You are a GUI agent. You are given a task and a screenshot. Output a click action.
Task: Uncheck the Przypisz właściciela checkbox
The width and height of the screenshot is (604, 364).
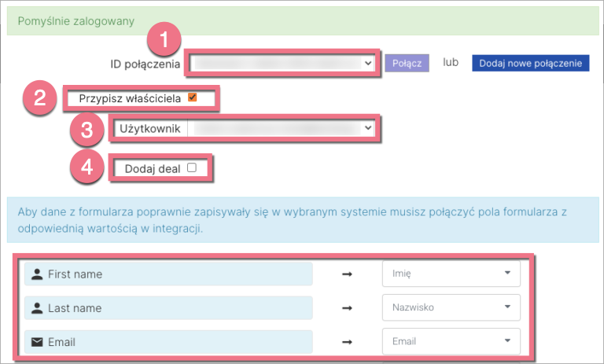coord(192,98)
